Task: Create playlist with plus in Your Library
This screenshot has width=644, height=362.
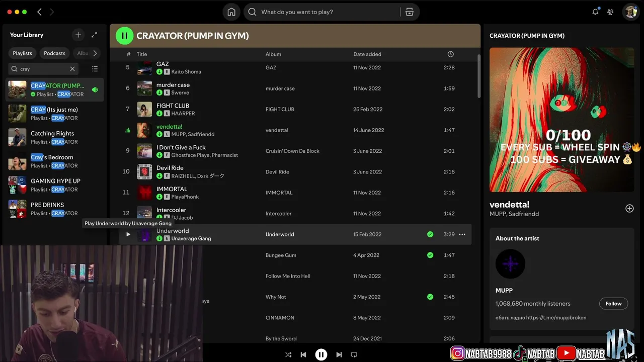Action: pyautogui.click(x=78, y=35)
